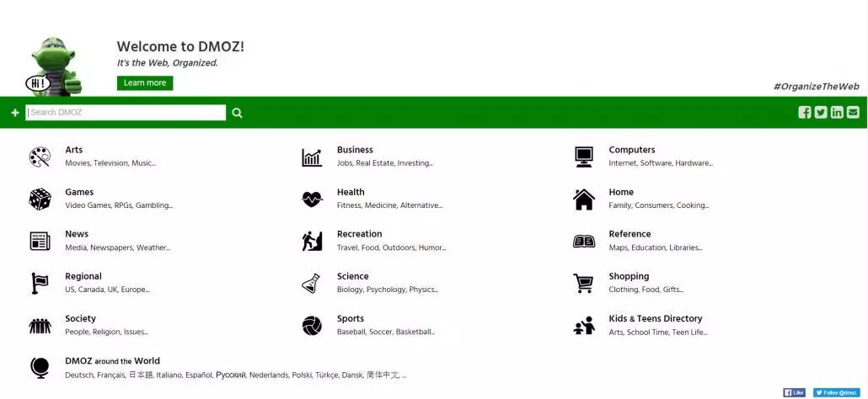Click the email envelope icon
The width and height of the screenshot is (868, 399).
pyautogui.click(x=853, y=112)
